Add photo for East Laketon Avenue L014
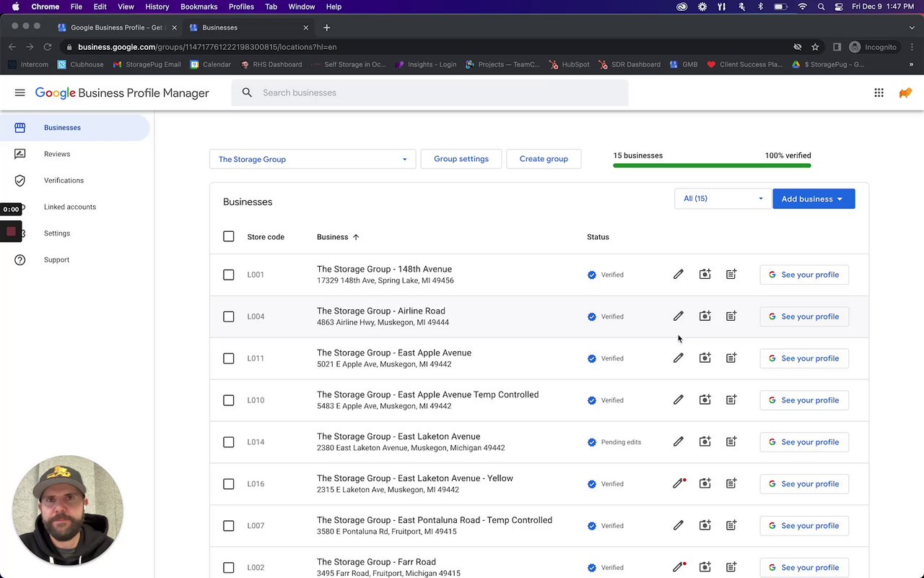The width and height of the screenshot is (924, 578). [x=705, y=442]
